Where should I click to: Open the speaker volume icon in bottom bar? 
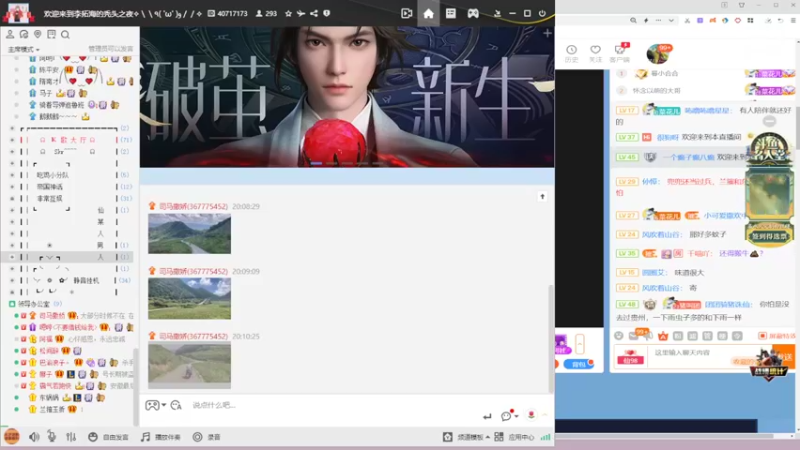coord(34,437)
